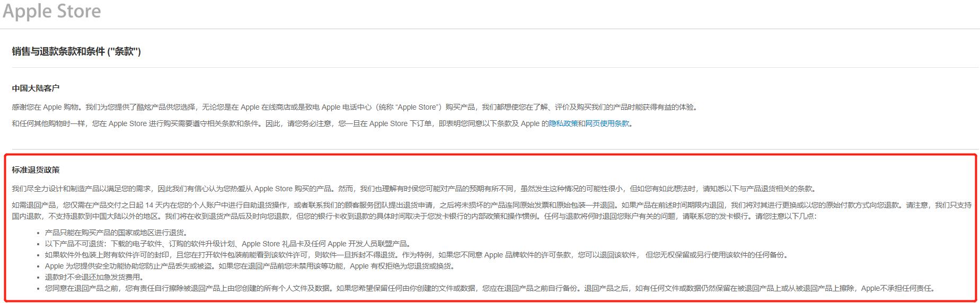Click the 标准退货政策 heading
This screenshot has width=980, height=303.
click(36, 170)
